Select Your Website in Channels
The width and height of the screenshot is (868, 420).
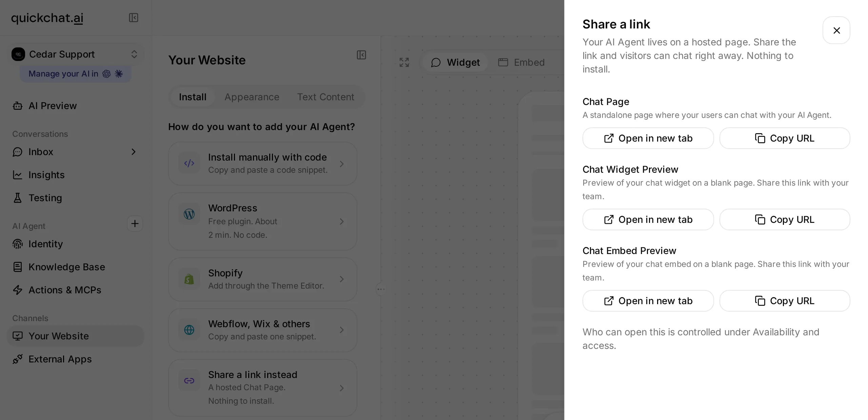75,336
